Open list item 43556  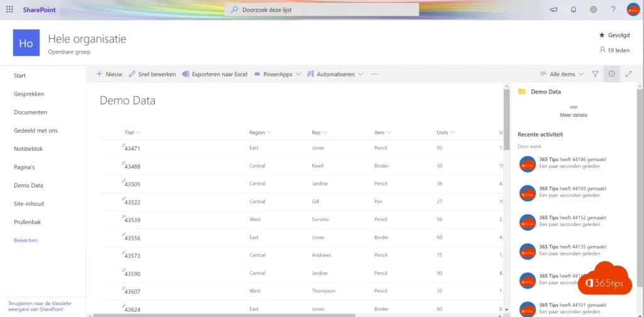132,238
